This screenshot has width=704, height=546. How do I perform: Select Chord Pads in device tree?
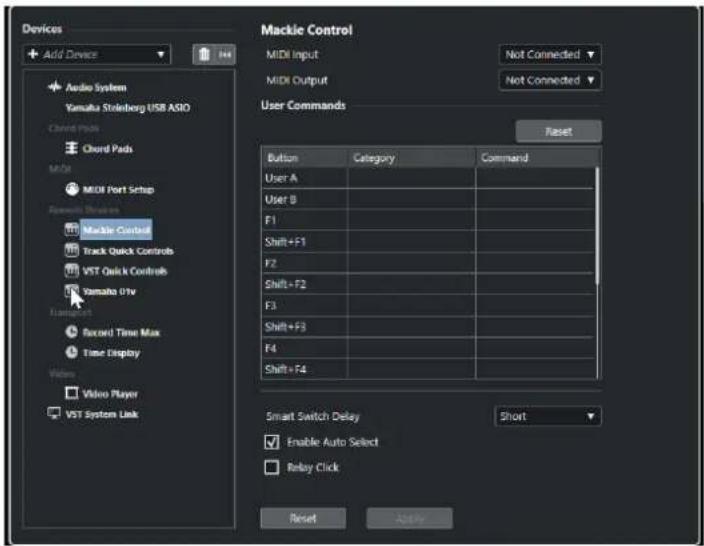point(108,149)
